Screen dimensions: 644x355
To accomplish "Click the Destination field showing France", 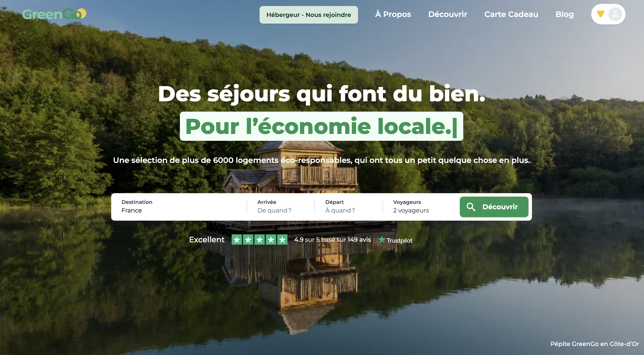I will click(x=179, y=206).
